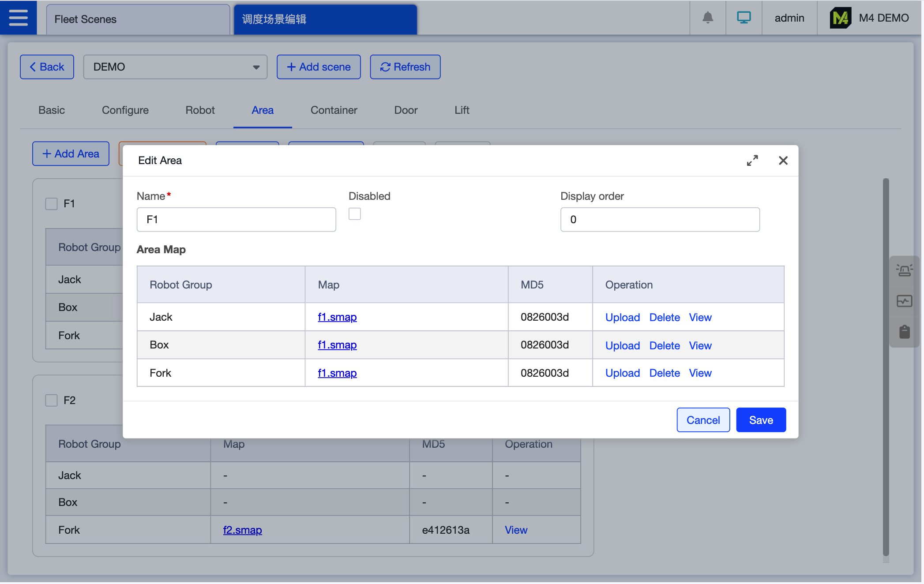
Task: Open the admin user menu
Action: [789, 18]
